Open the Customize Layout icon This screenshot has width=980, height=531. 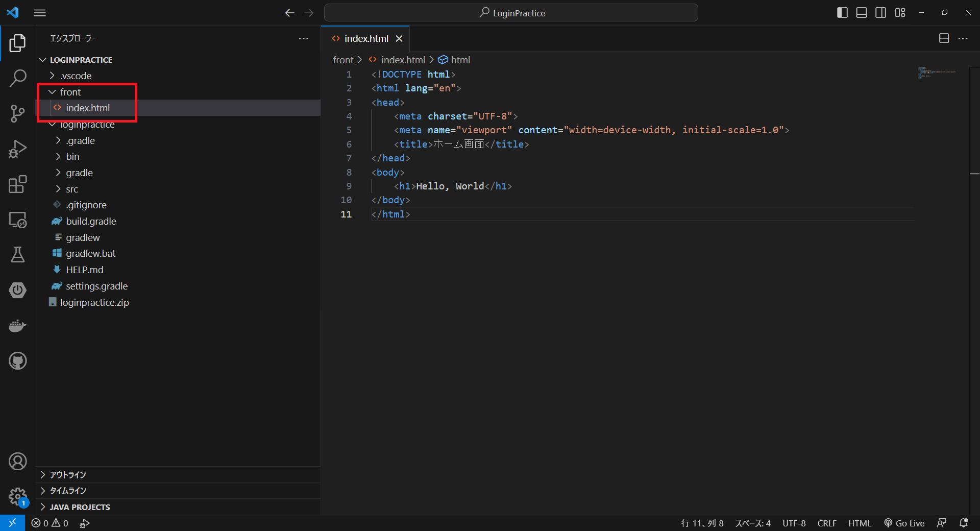click(x=900, y=13)
